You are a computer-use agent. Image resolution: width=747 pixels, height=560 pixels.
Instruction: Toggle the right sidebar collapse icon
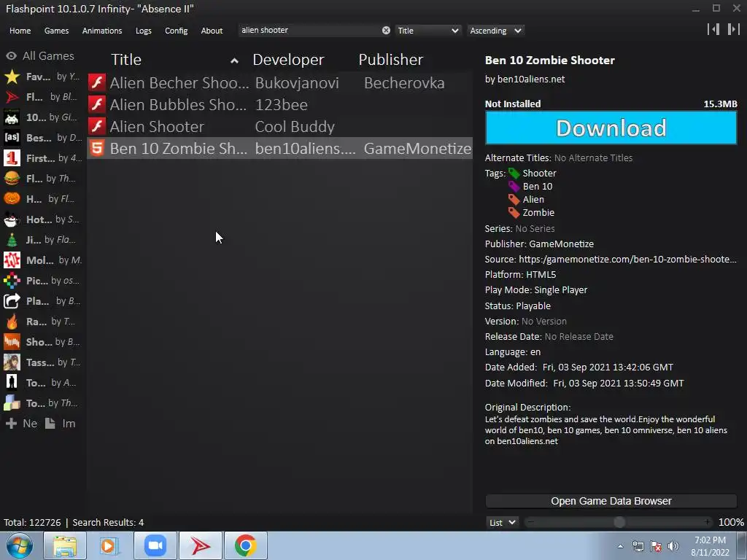734,29
